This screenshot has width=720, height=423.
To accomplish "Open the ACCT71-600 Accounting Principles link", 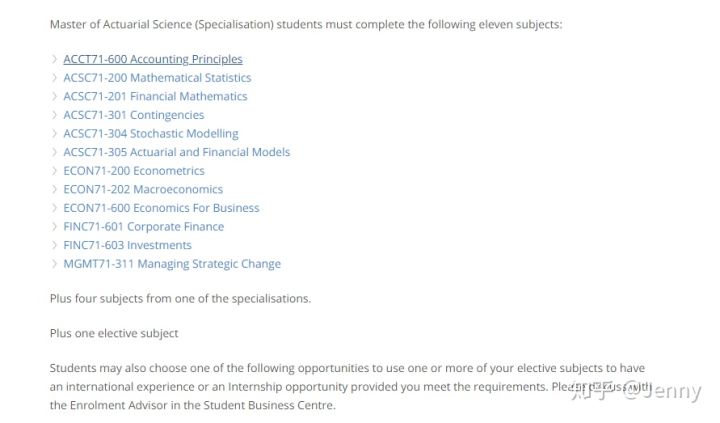I will 153,59.
